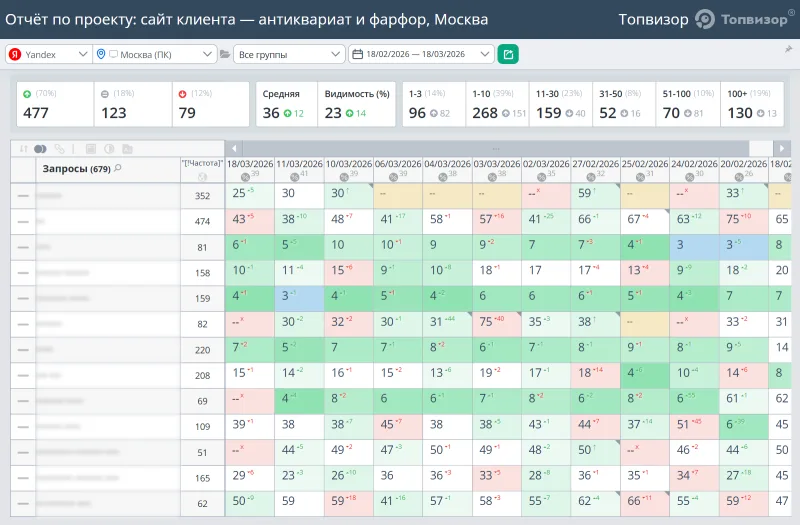The height and width of the screenshot is (525, 800).
Task: Open the Все группы group selector
Action: tap(289, 54)
